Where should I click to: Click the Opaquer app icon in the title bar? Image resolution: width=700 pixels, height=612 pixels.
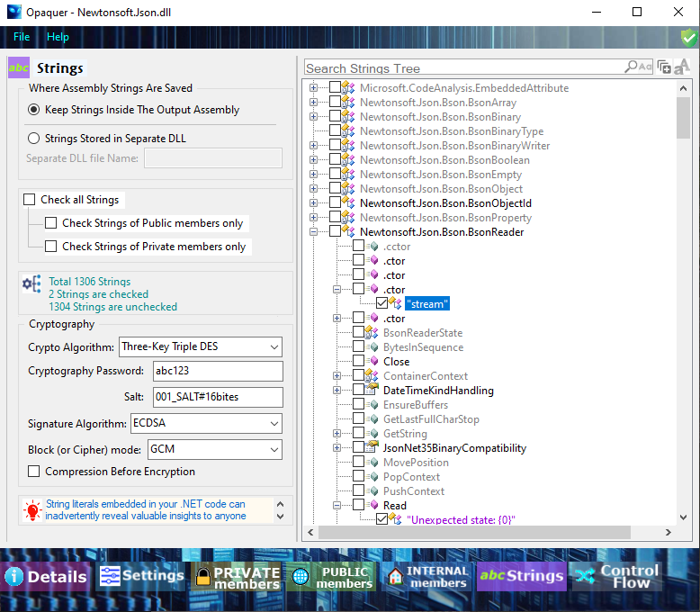pos(13,12)
